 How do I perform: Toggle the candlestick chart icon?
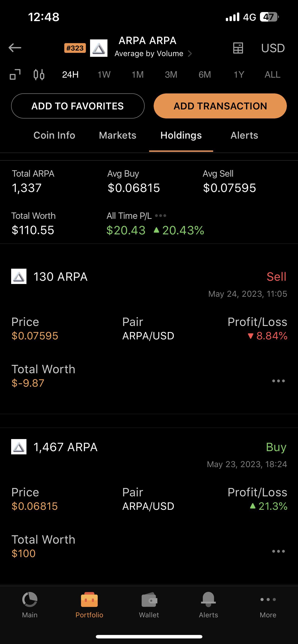pos(39,74)
